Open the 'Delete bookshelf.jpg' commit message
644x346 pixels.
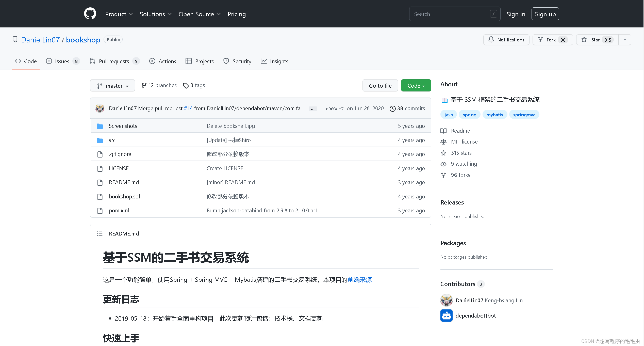click(231, 126)
